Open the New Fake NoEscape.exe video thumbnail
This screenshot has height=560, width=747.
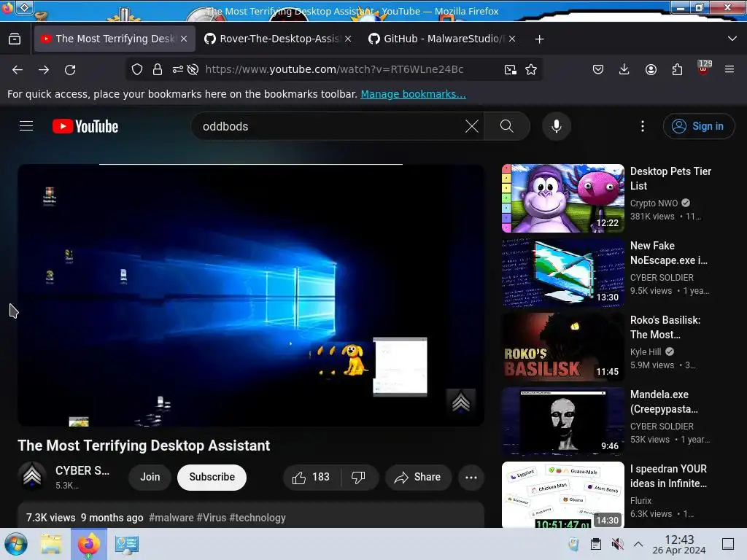tap(563, 273)
